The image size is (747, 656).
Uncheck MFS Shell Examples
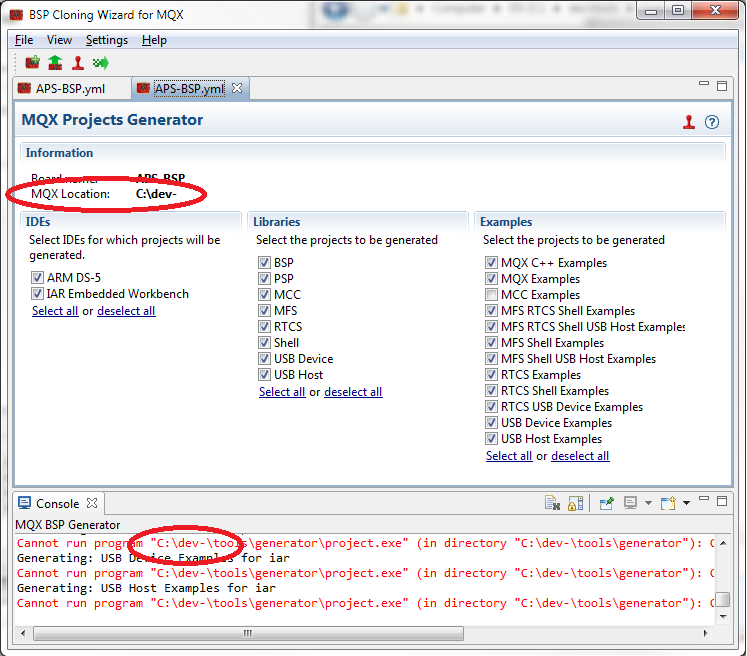(x=491, y=343)
